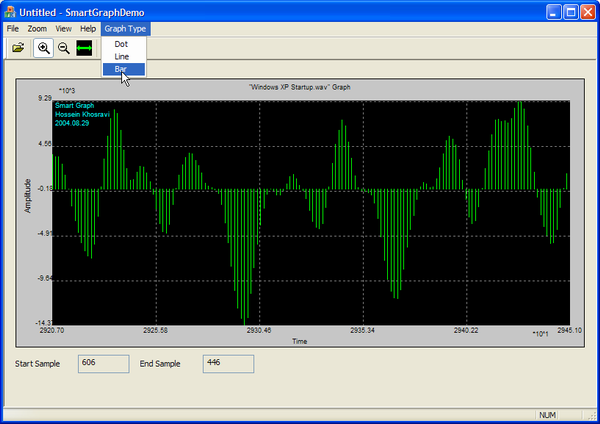600x424 pixels.
Task: Open the File menu
Action: pyautogui.click(x=13, y=29)
